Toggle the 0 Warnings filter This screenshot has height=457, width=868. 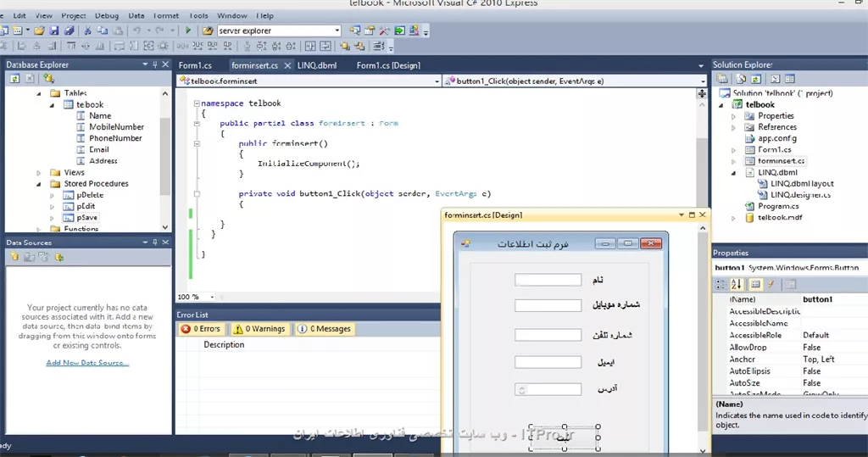[x=259, y=329]
